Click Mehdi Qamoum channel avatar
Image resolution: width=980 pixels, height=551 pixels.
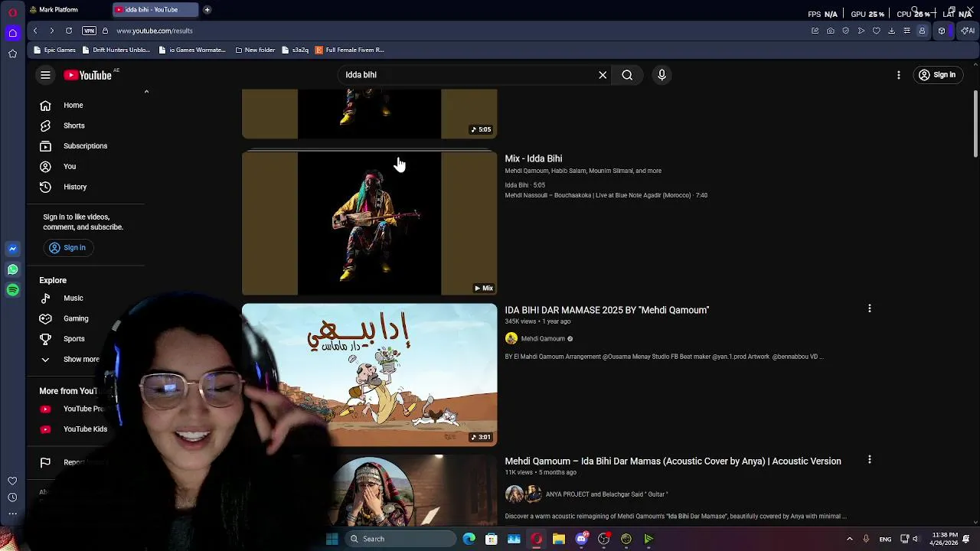pyautogui.click(x=511, y=339)
